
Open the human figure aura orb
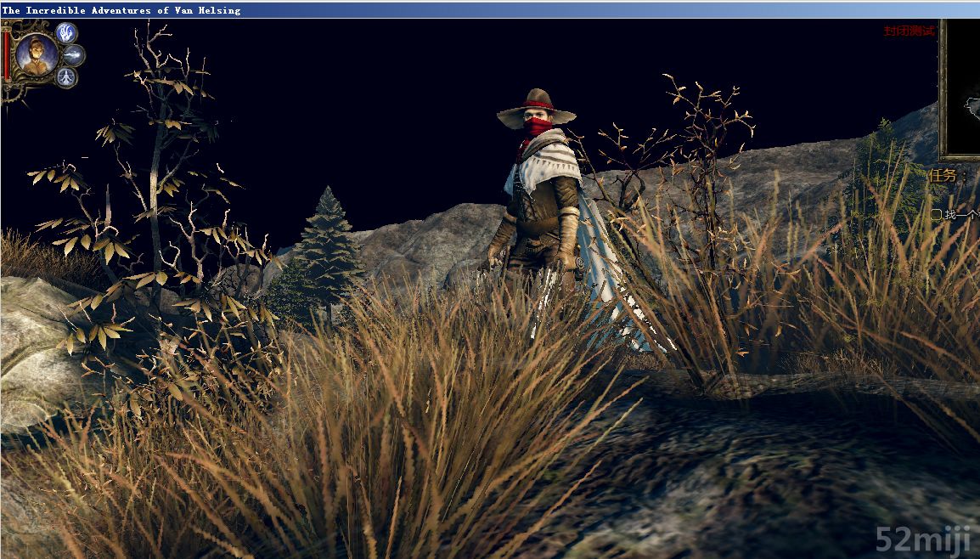pyautogui.click(x=66, y=77)
